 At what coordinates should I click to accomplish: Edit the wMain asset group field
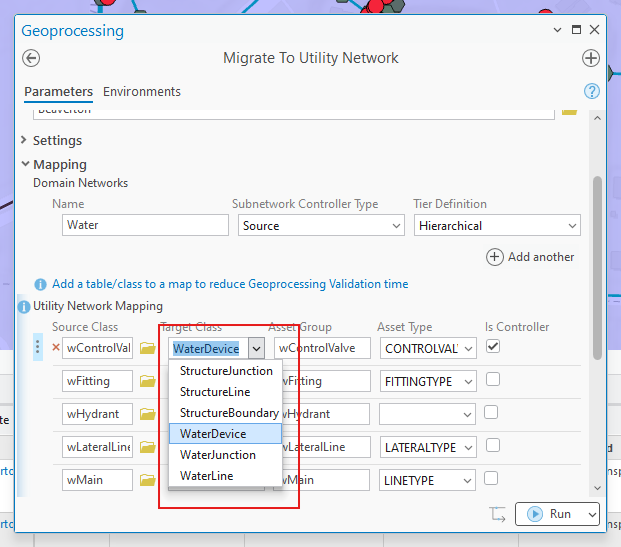click(x=326, y=480)
